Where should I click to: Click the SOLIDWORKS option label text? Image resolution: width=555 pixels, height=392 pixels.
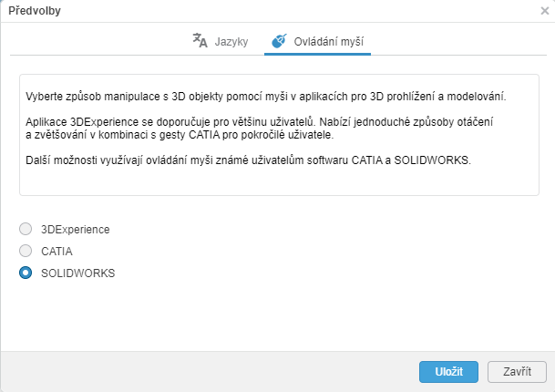coord(77,273)
